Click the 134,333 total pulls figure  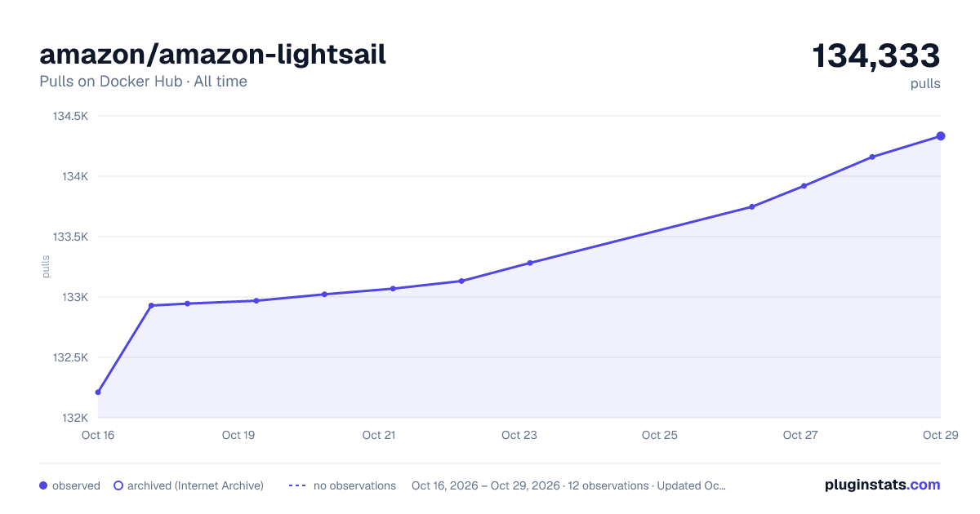tap(876, 56)
